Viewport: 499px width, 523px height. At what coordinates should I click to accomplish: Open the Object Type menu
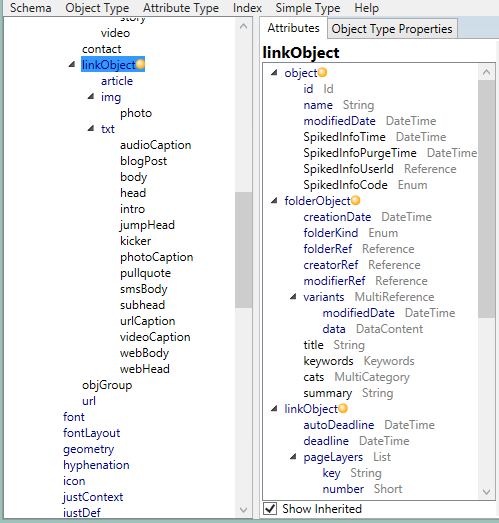click(97, 8)
